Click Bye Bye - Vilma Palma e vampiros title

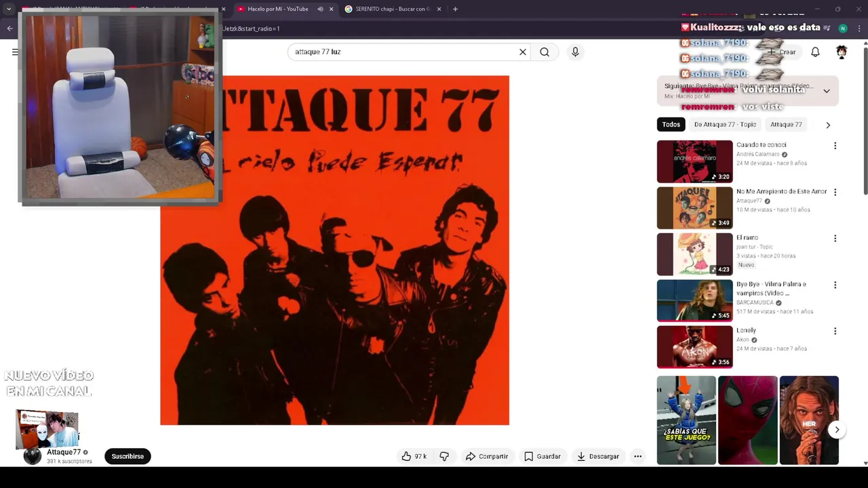click(771, 289)
